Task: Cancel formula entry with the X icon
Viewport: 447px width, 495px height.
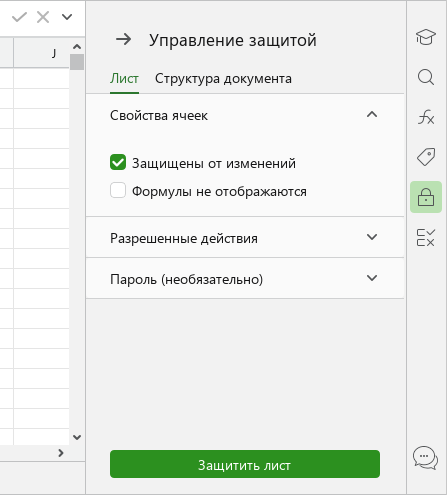Action: click(43, 17)
